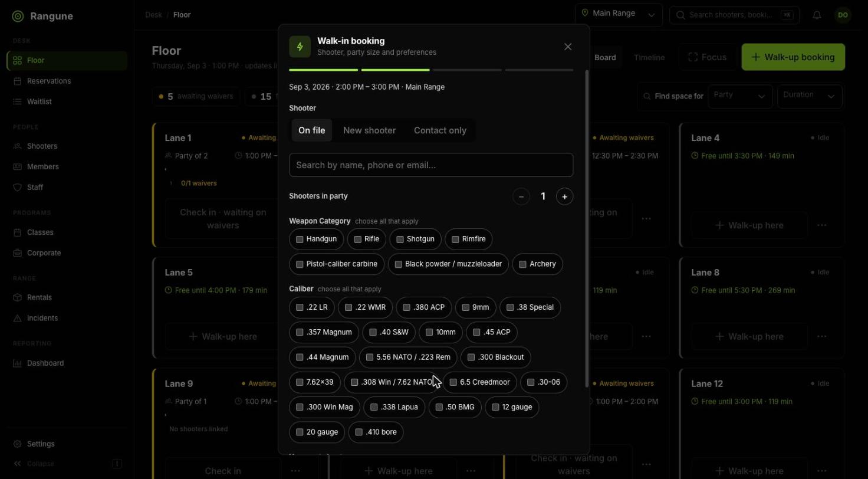Increase shooters in party count
This screenshot has width=868, height=479.
[564, 196]
